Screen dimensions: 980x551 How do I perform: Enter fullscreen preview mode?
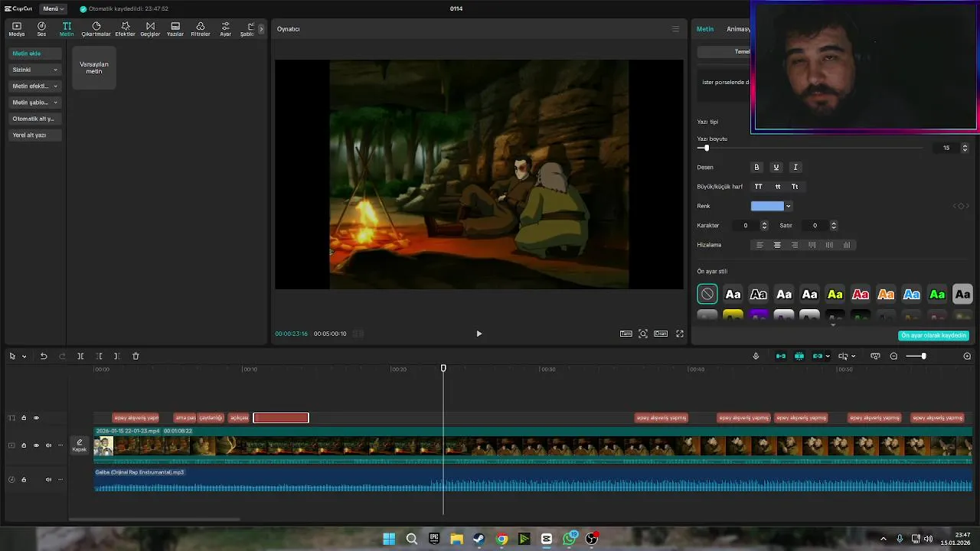click(x=679, y=334)
